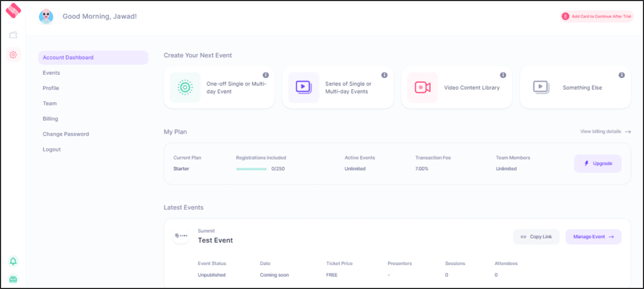
Task: Click the Upgrade plan button
Action: point(597,163)
